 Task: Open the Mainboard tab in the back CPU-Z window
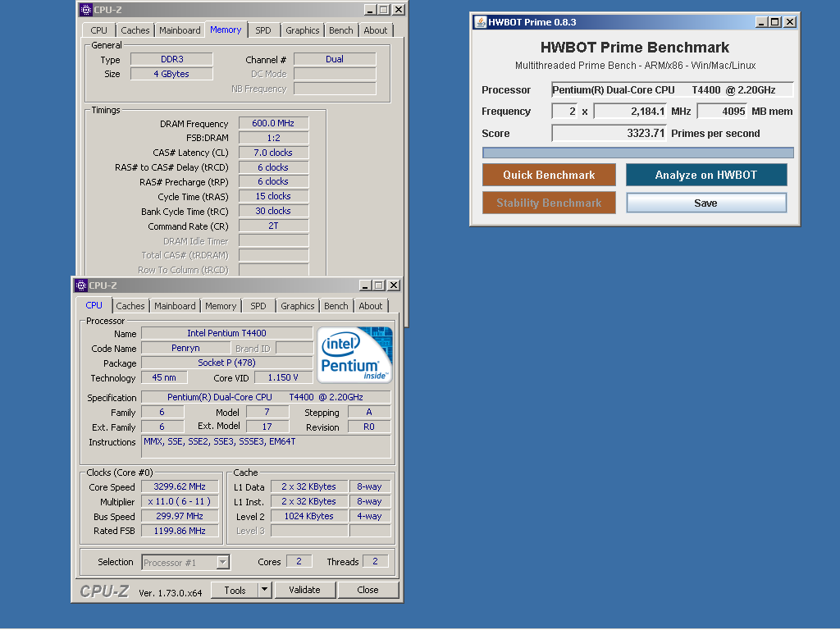(180, 30)
